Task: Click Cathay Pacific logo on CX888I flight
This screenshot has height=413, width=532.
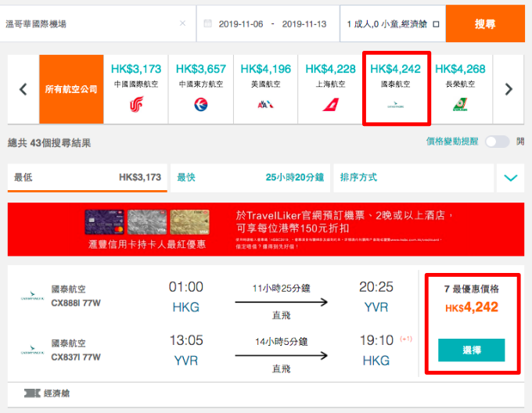Action: click(x=32, y=296)
